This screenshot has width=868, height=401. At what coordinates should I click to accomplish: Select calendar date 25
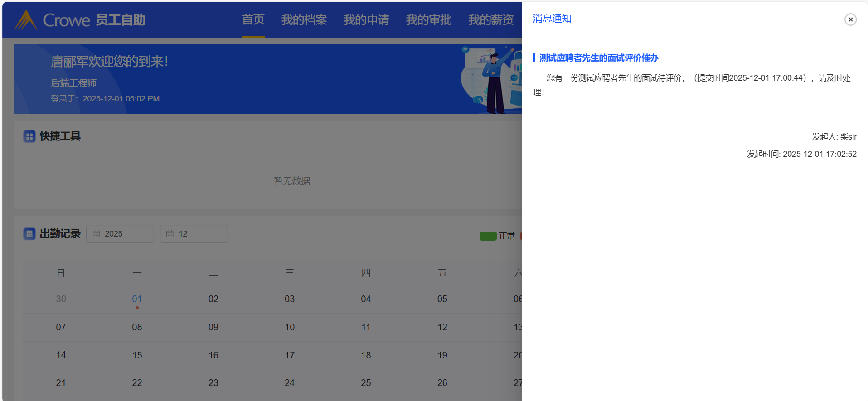(x=366, y=383)
